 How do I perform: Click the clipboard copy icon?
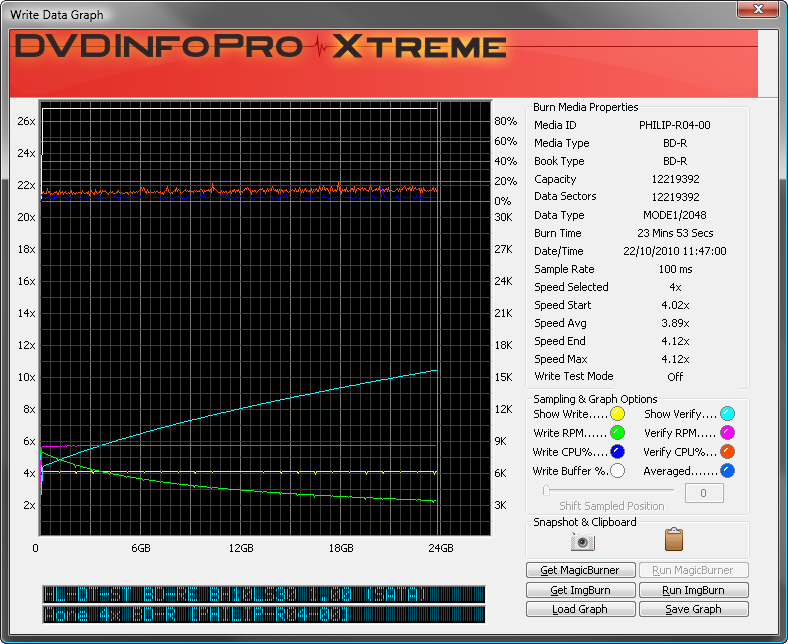(673, 539)
